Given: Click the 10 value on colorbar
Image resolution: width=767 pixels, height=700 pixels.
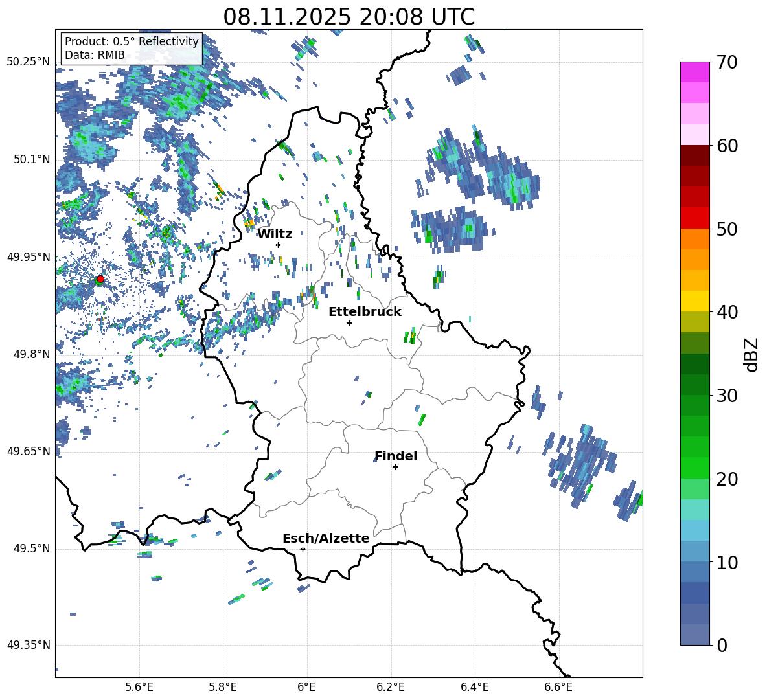Looking at the screenshot, I should (x=727, y=562).
